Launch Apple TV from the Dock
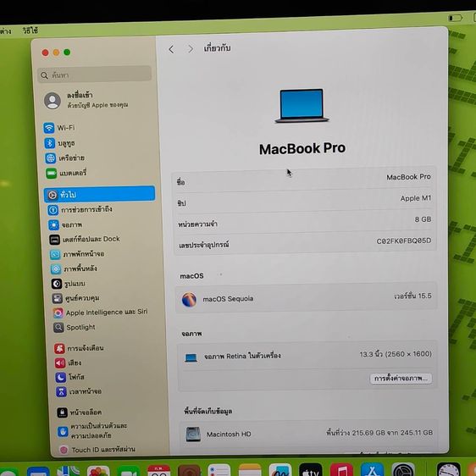The width and height of the screenshot is (476, 476). click(x=311, y=470)
